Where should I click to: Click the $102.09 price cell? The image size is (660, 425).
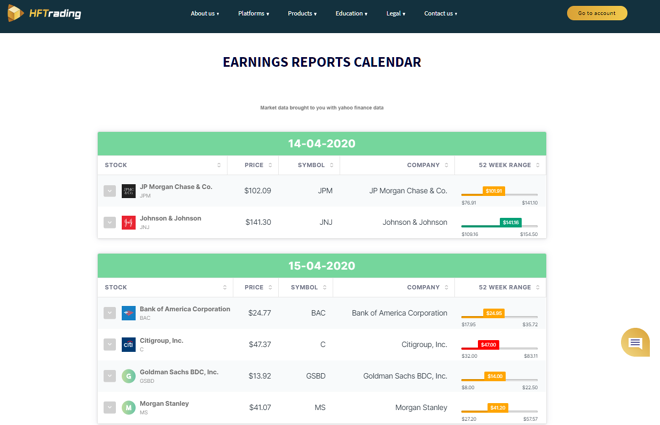click(258, 191)
